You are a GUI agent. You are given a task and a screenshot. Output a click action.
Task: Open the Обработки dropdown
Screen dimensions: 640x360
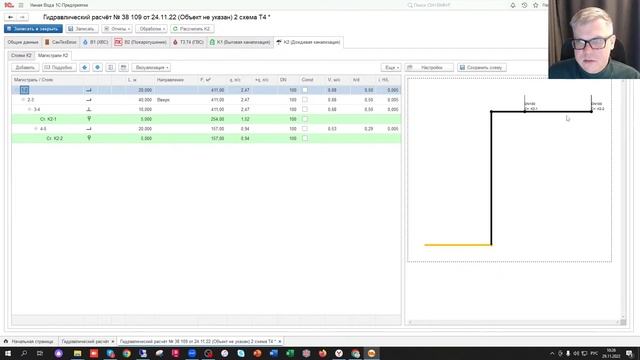tap(151, 29)
